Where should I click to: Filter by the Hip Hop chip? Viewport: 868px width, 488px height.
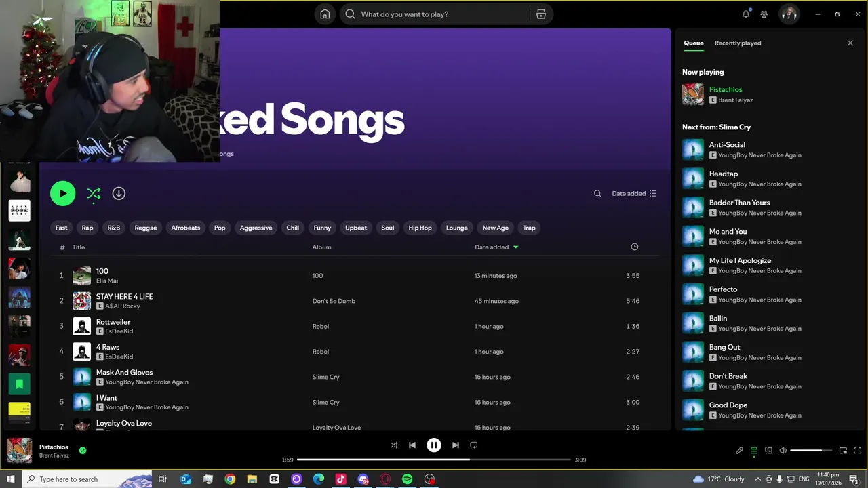[x=420, y=228]
